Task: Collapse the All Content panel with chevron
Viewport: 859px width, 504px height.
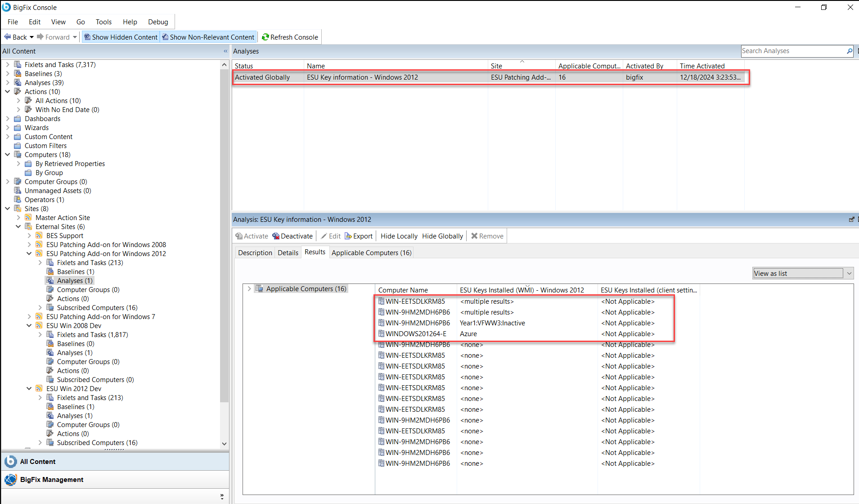Action: click(x=225, y=51)
